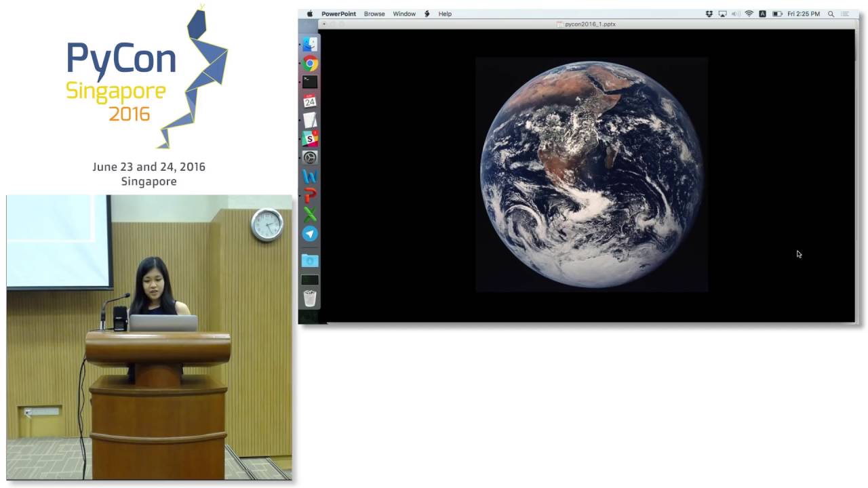This screenshot has width=868, height=488.
Task: Launch Google Chrome from the Dock
Action: coord(310,64)
